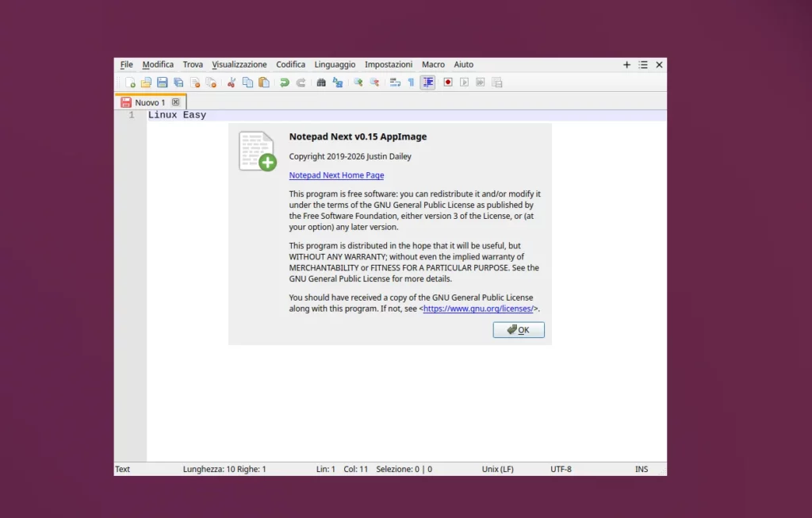Cut selection with scissors icon

(x=232, y=82)
